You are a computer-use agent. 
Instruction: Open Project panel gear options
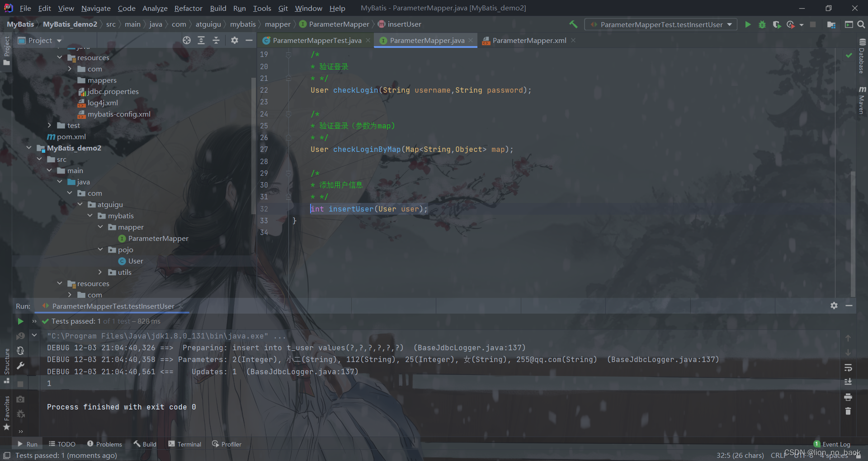(x=234, y=40)
